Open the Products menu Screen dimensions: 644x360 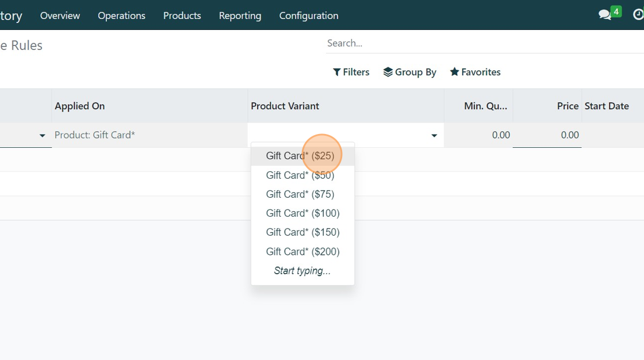click(x=182, y=16)
